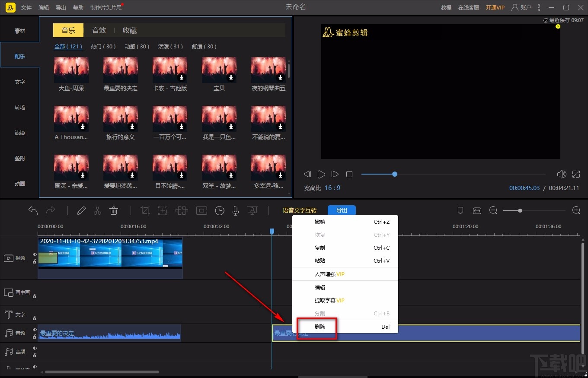Mute the 视频 track
Image resolution: width=588 pixels, height=378 pixels.
(x=35, y=254)
